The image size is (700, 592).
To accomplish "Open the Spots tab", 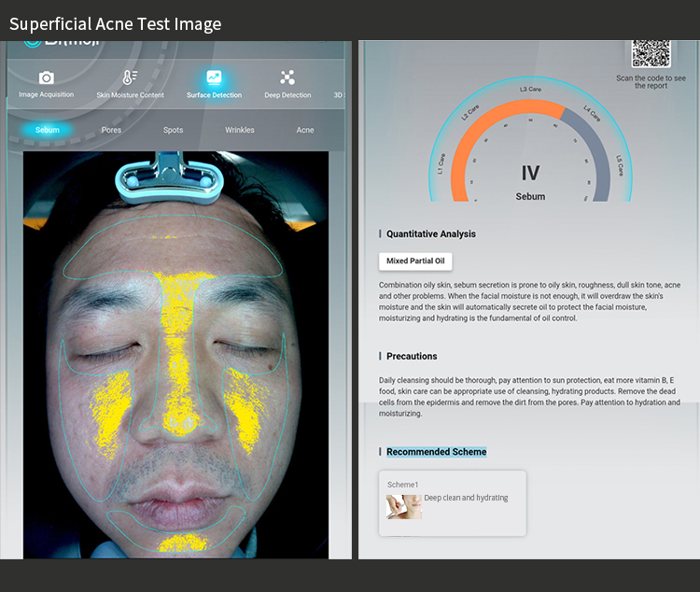I will point(174,130).
